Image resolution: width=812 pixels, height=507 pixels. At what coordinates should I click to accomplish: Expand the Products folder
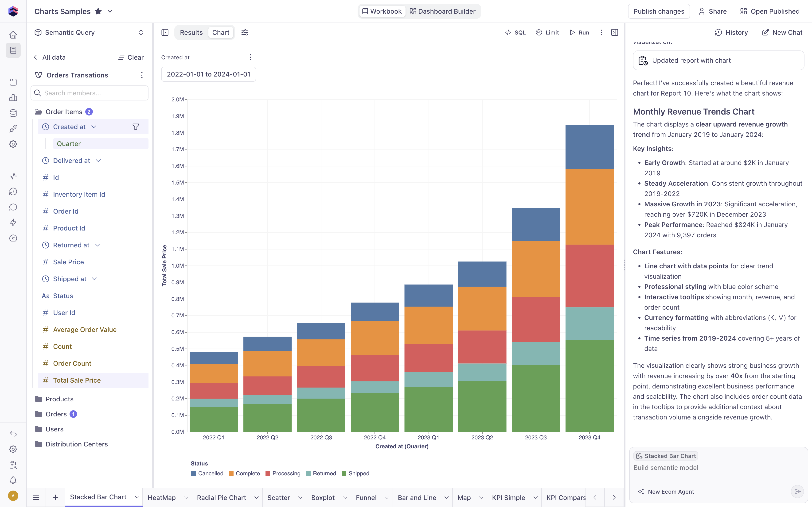59,399
